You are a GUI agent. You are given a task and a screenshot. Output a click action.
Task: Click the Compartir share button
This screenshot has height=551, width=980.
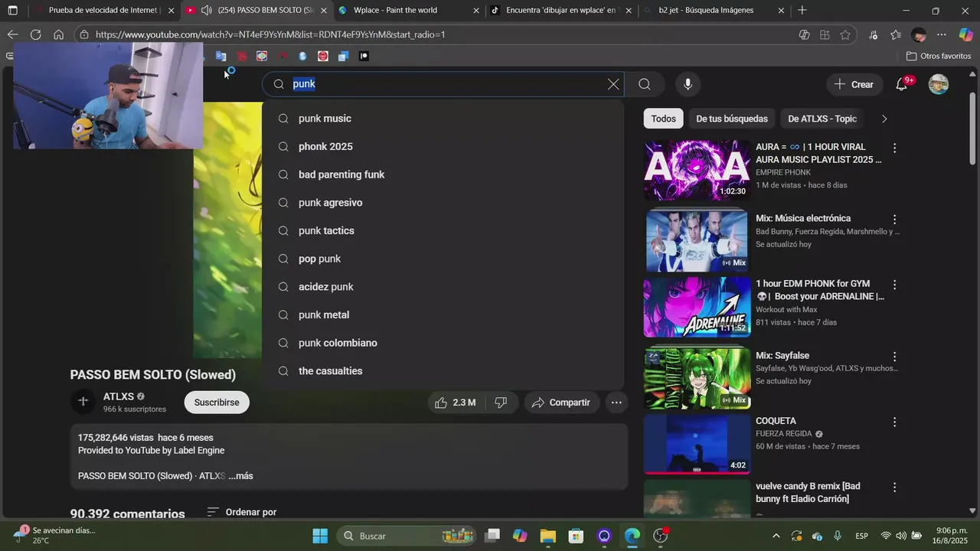coord(561,403)
